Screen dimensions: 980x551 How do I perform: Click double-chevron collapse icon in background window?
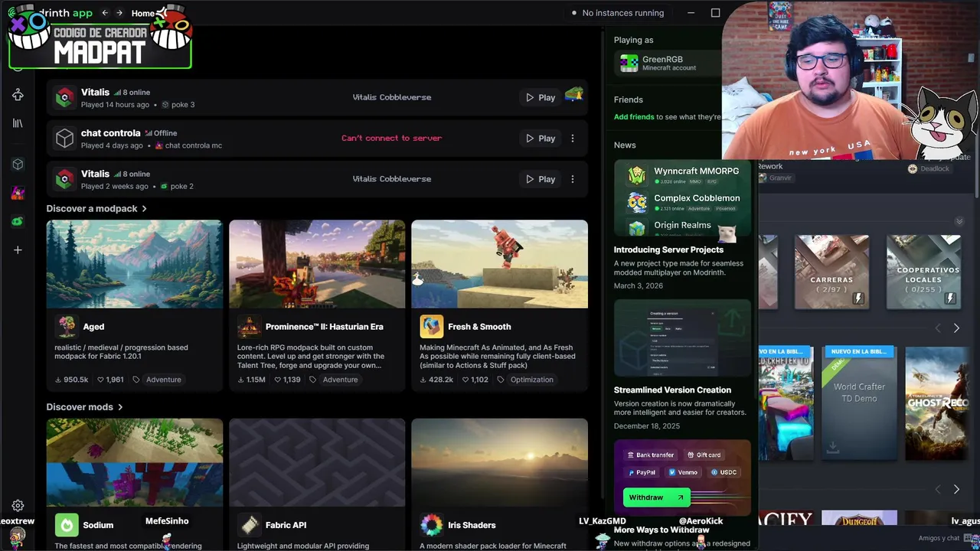coord(959,221)
